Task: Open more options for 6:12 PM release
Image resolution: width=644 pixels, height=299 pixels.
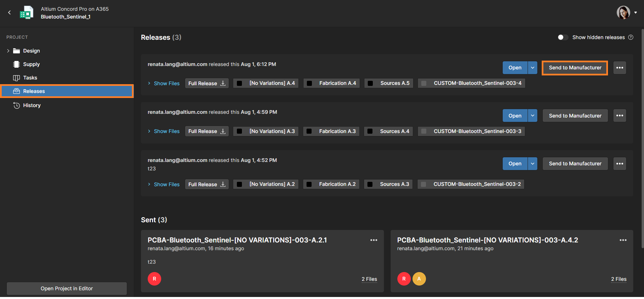Action: pos(619,68)
